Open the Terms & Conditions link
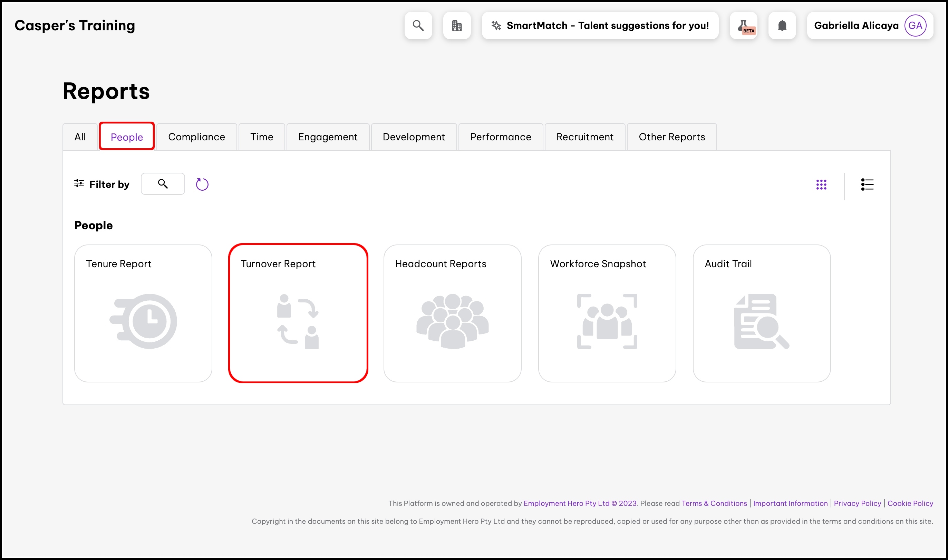 click(714, 503)
